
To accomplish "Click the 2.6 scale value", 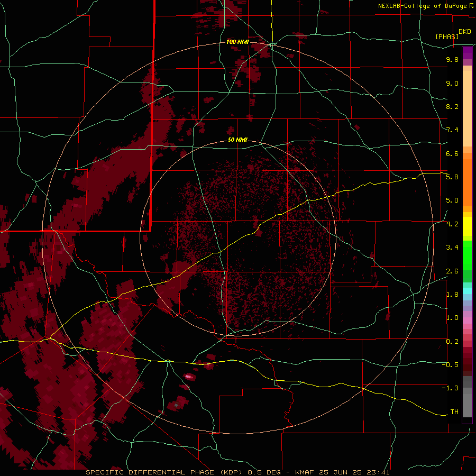I will [452, 271].
